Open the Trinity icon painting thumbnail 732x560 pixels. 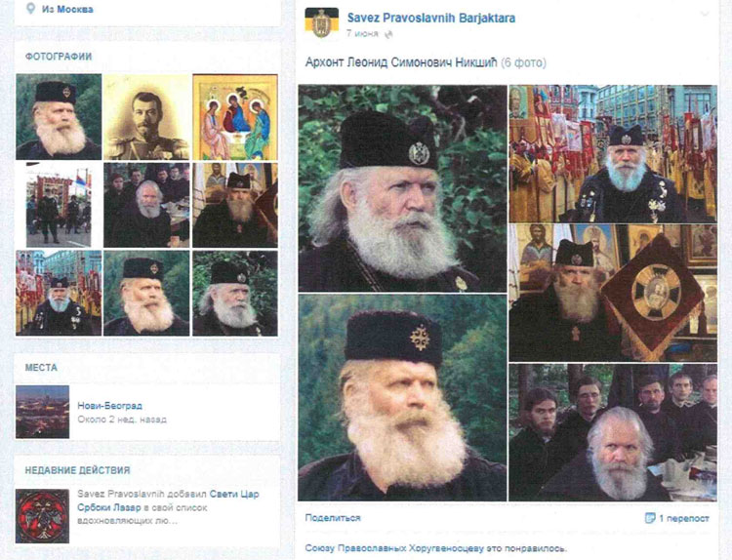click(235, 117)
